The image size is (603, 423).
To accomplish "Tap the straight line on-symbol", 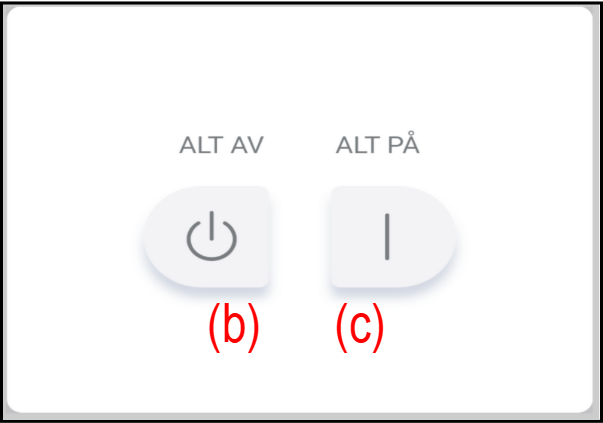I will tap(387, 237).
